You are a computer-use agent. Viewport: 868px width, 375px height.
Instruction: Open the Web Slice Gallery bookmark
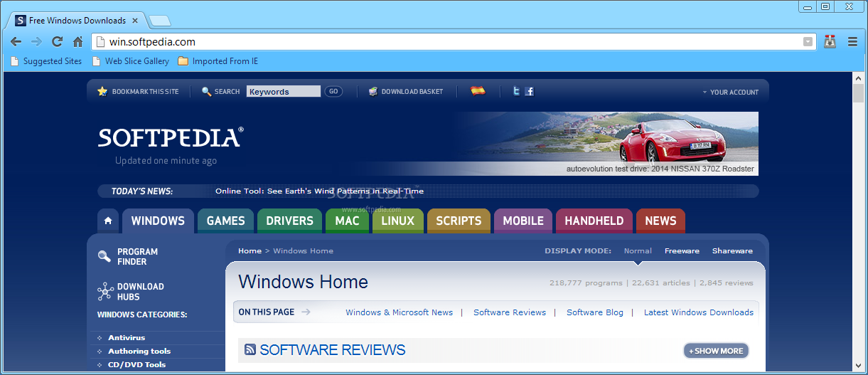[x=131, y=61]
